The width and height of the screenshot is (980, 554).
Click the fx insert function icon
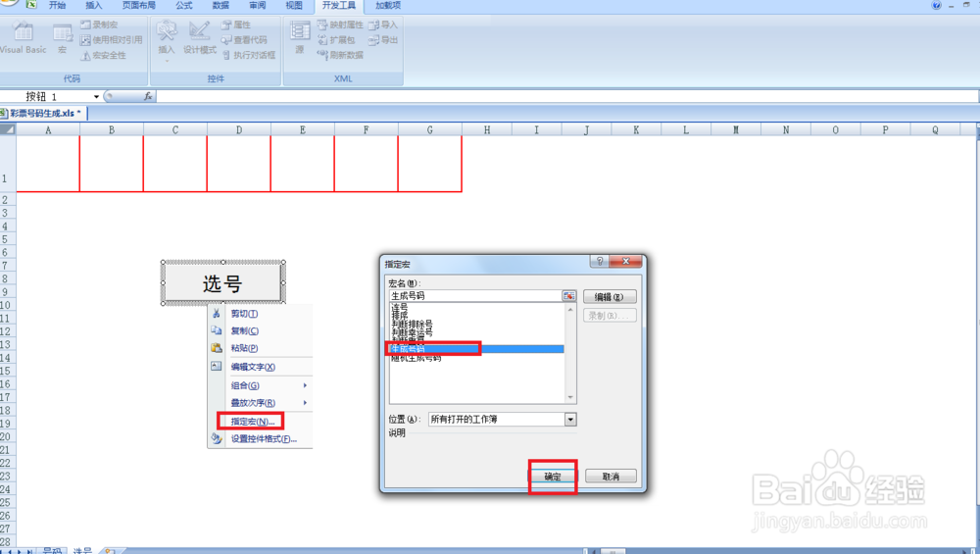click(x=148, y=96)
